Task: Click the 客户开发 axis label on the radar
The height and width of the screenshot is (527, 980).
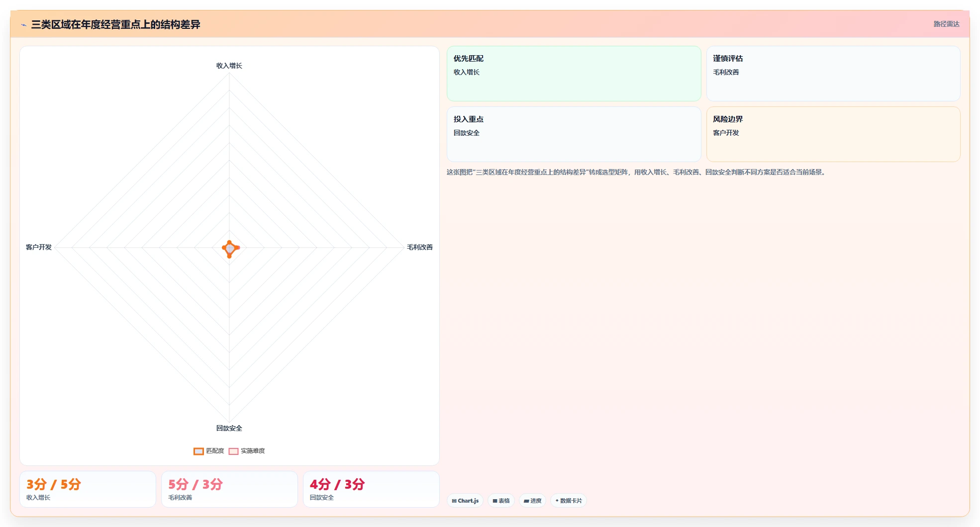Action: coord(39,247)
